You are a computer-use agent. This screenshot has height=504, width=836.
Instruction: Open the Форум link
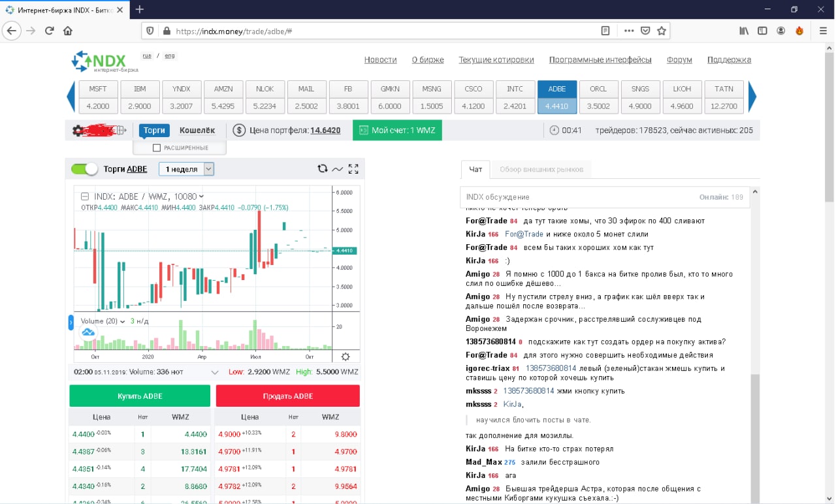tap(679, 59)
